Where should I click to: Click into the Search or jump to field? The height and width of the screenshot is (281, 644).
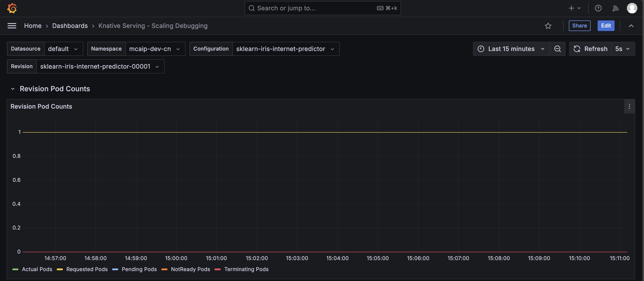click(x=322, y=8)
